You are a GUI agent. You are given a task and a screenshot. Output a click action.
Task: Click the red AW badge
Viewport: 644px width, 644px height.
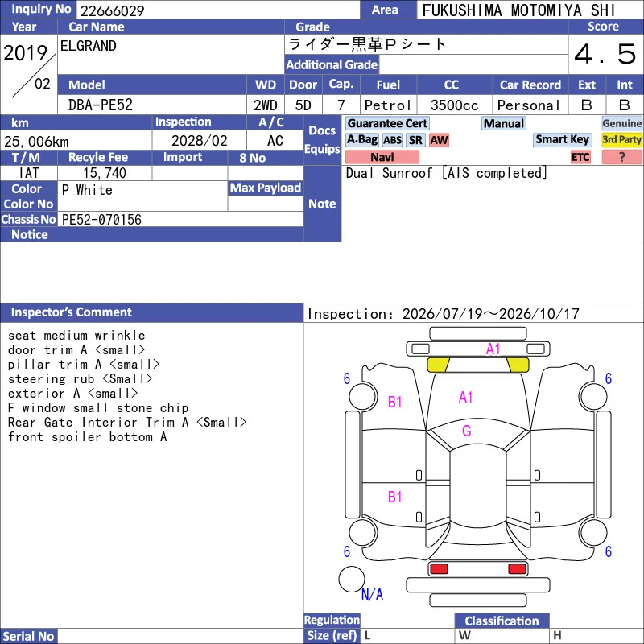(x=439, y=140)
